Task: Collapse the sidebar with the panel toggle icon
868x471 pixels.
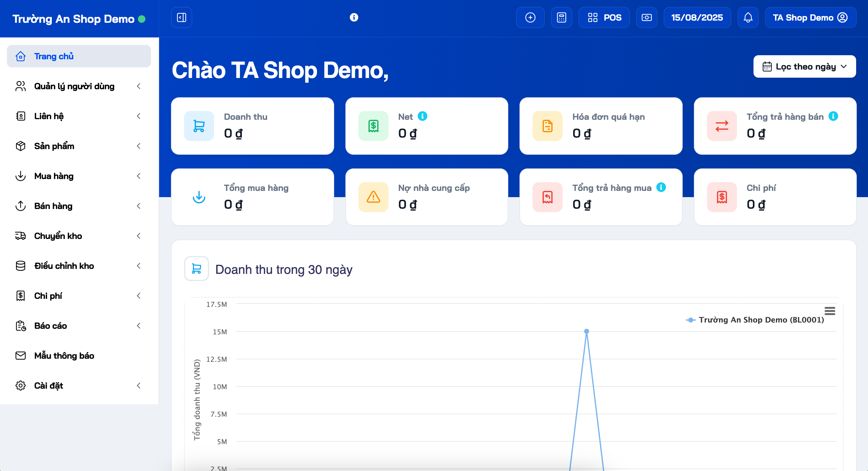Action: (x=181, y=17)
